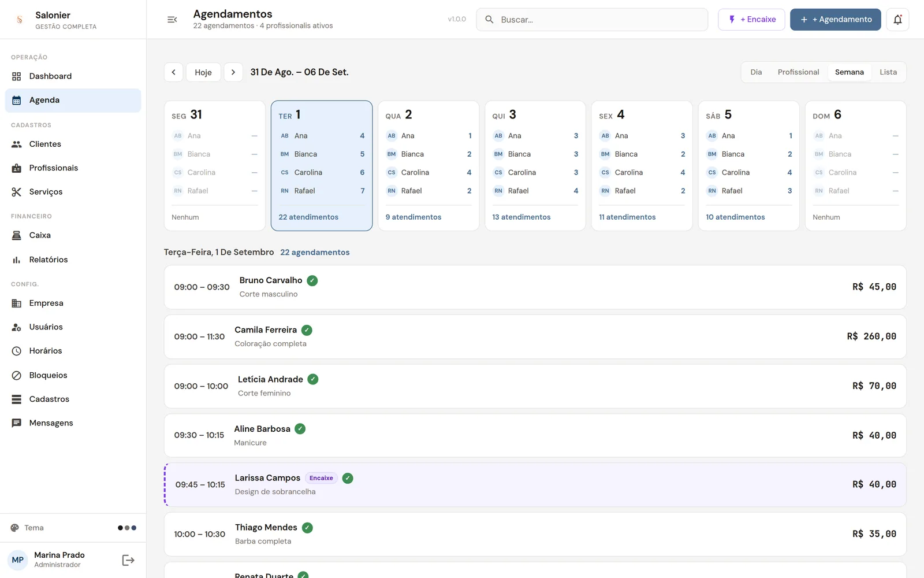924x578 pixels.
Task: Toggle the Tema color dots
Action: pyautogui.click(x=127, y=528)
